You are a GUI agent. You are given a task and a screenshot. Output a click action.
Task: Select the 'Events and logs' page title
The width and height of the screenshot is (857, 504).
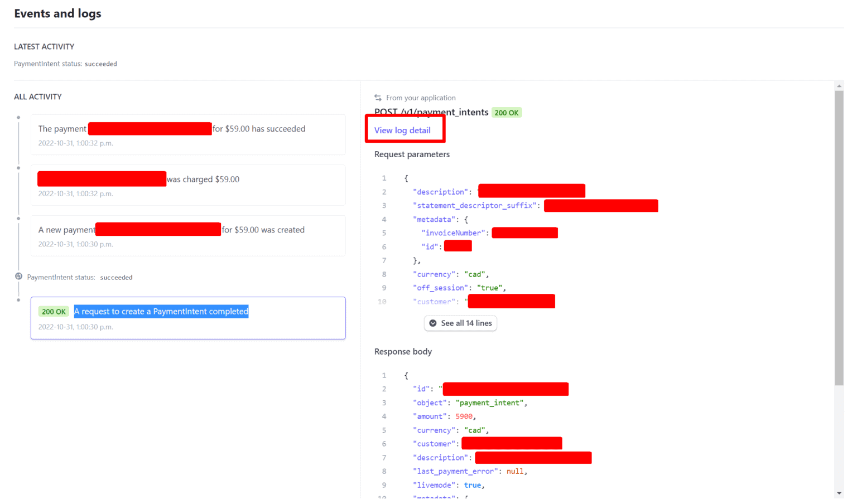pyautogui.click(x=57, y=13)
